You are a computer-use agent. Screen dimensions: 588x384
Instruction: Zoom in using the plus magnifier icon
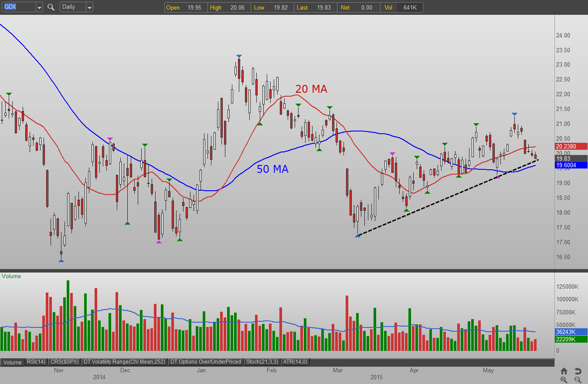pyautogui.click(x=564, y=380)
